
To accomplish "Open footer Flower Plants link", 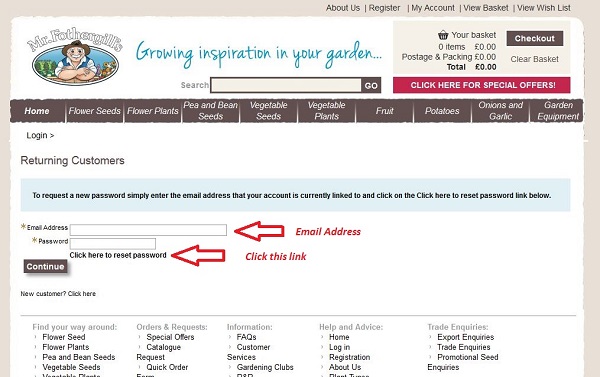I will tap(65, 347).
